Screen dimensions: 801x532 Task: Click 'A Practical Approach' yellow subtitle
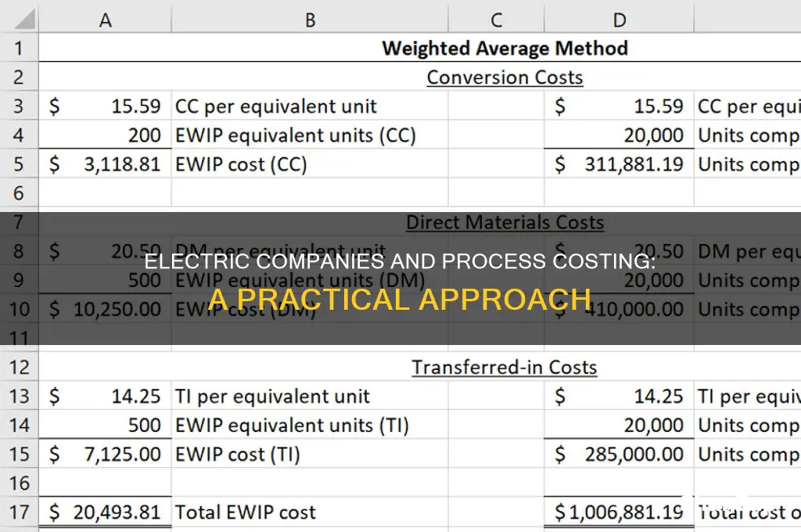[x=400, y=299]
